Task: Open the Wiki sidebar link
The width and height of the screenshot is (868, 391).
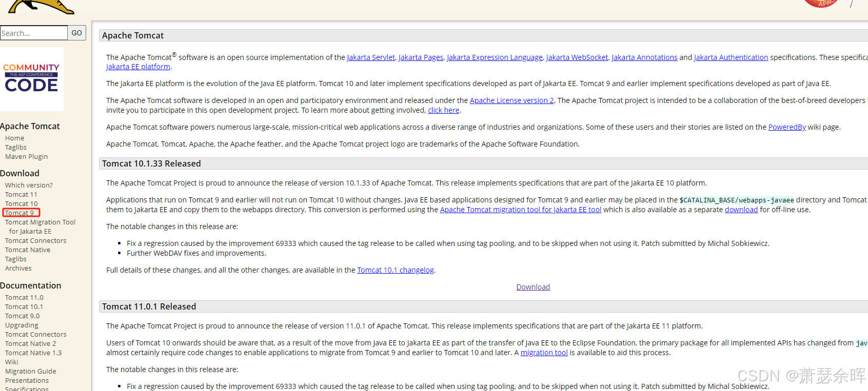Action: tap(12, 362)
